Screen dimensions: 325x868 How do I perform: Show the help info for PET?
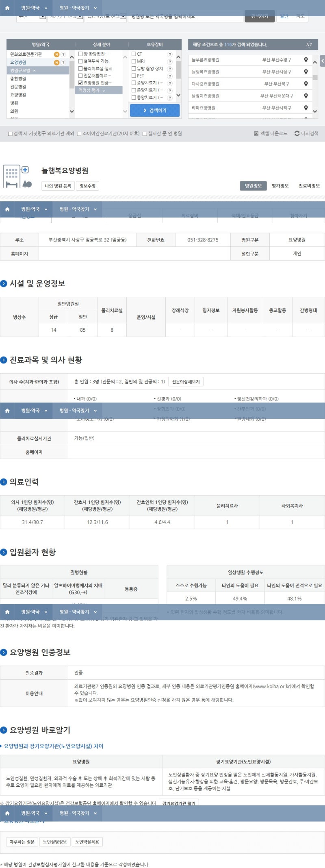pos(170,76)
